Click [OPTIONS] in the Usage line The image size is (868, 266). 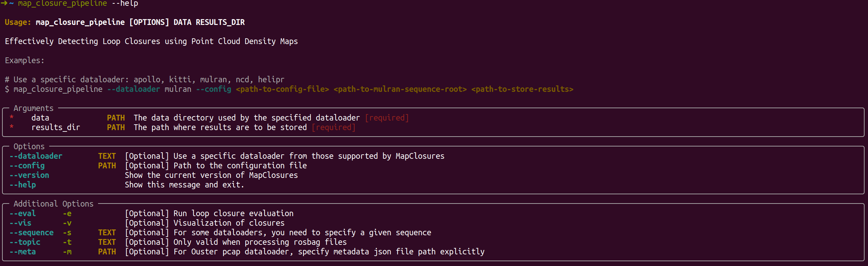click(149, 22)
